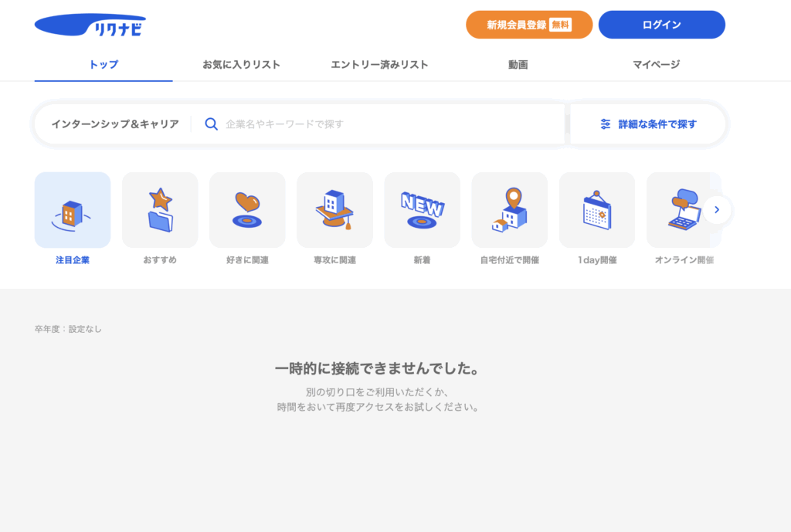Click the filter sliders icon
Image resolution: width=791 pixels, height=532 pixels.
pyautogui.click(x=606, y=124)
